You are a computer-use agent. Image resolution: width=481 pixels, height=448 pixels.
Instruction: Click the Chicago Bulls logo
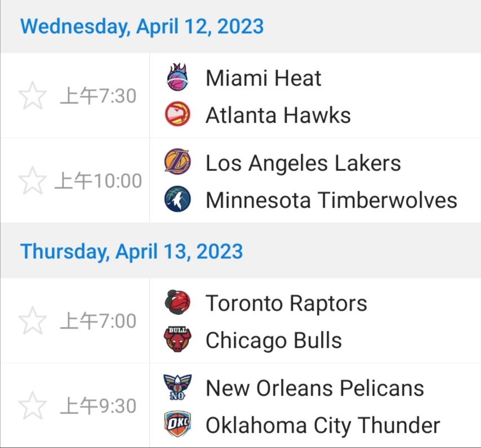click(178, 340)
